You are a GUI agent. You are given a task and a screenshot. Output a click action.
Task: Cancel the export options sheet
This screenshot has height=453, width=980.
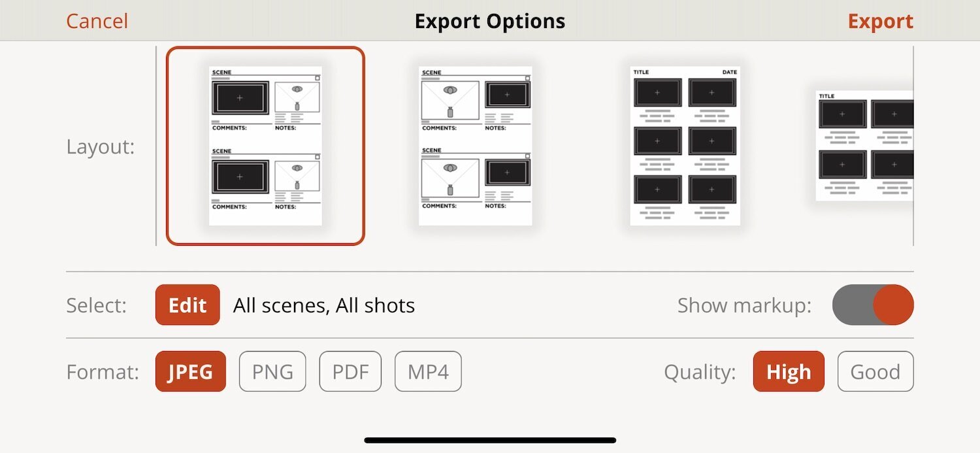(x=97, y=20)
